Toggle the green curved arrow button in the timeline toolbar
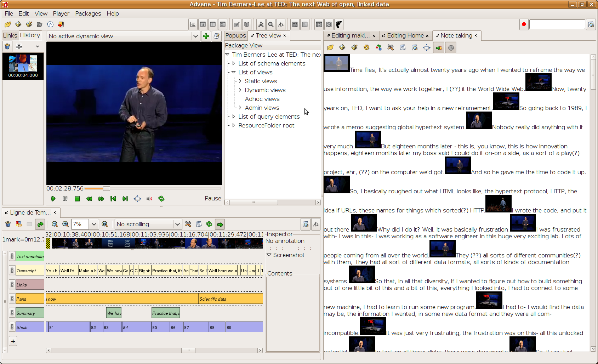This screenshot has height=364, width=598. tap(40, 224)
